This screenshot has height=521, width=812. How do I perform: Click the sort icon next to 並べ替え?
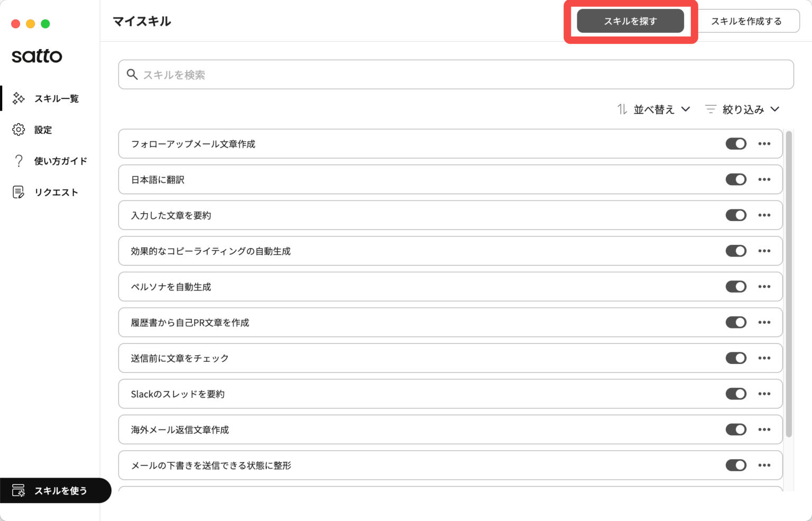point(622,109)
